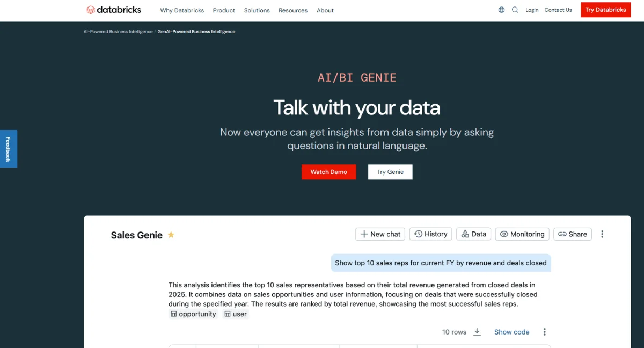Viewport: 644px width, 348px height.
Task: Open the History panel
Action: [430, 234]
